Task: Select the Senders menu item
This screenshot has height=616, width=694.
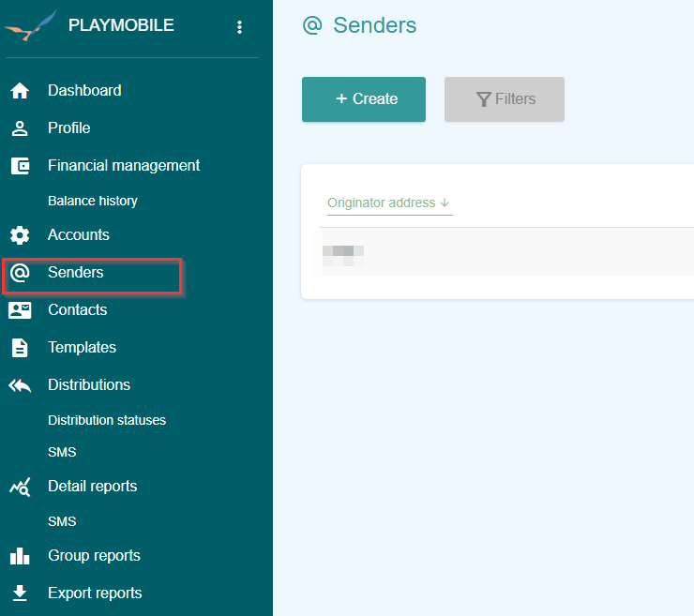Action: [76, 273]
